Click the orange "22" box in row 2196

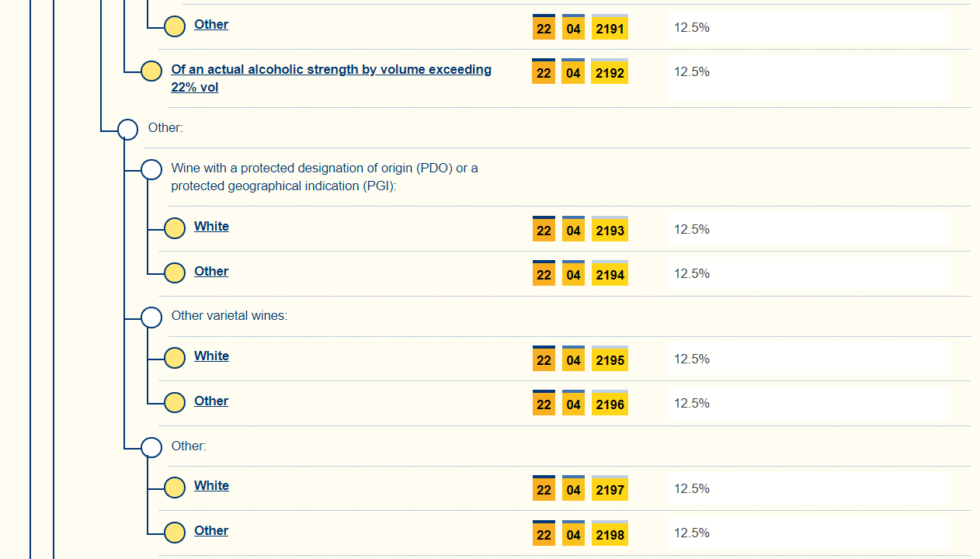click(x=544, y=404)
